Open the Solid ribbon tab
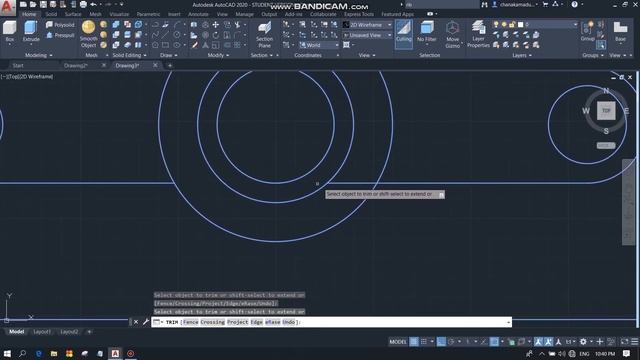The height and width of the screenshot is (360, 640). coord(51,14)
